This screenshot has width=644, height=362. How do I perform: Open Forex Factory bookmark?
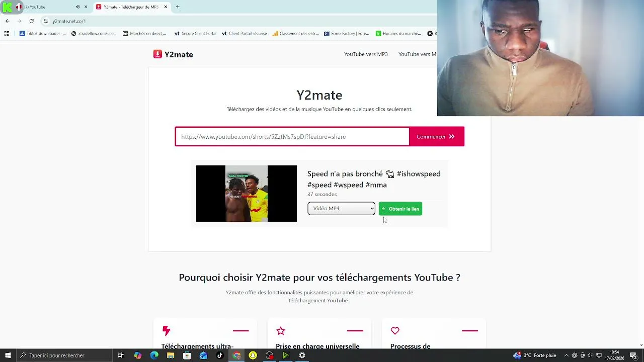[x=346, y=34]
